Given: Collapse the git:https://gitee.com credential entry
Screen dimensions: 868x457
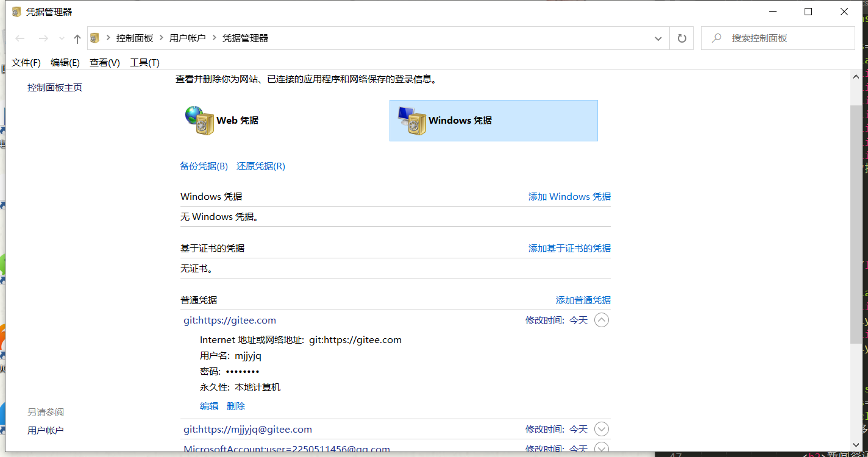Looking at the screenshot, I should (602, 321).
